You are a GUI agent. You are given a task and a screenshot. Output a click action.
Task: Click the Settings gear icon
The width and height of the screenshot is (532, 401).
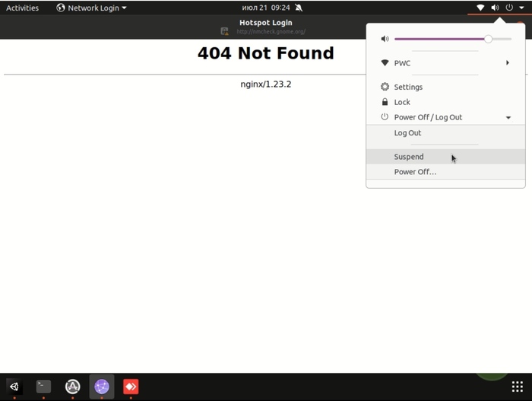coord(385,87)
